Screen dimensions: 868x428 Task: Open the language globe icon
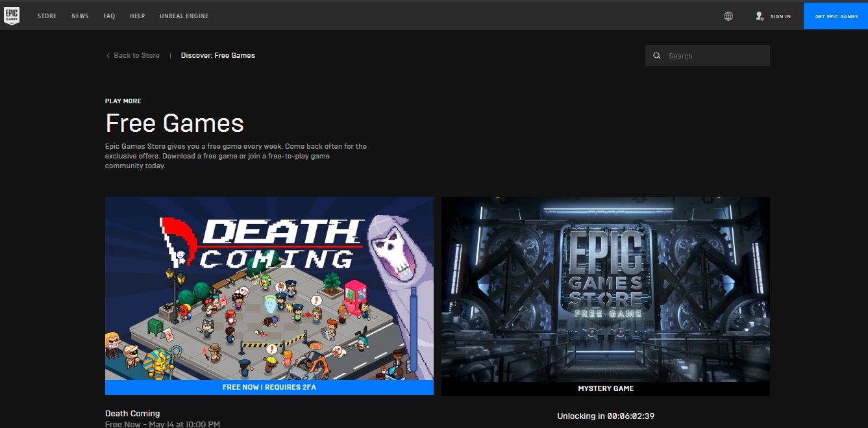pyautogui.click(x=728, y=16)
